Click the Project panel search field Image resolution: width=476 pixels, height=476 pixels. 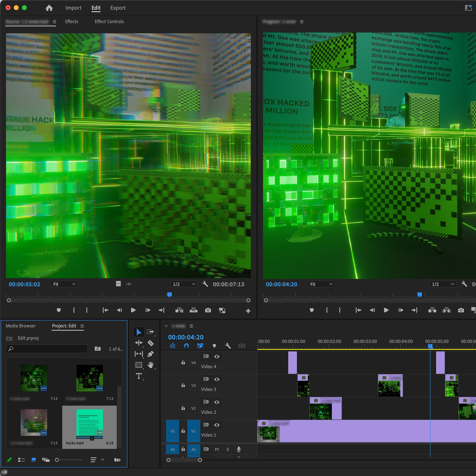coord(47,349)
